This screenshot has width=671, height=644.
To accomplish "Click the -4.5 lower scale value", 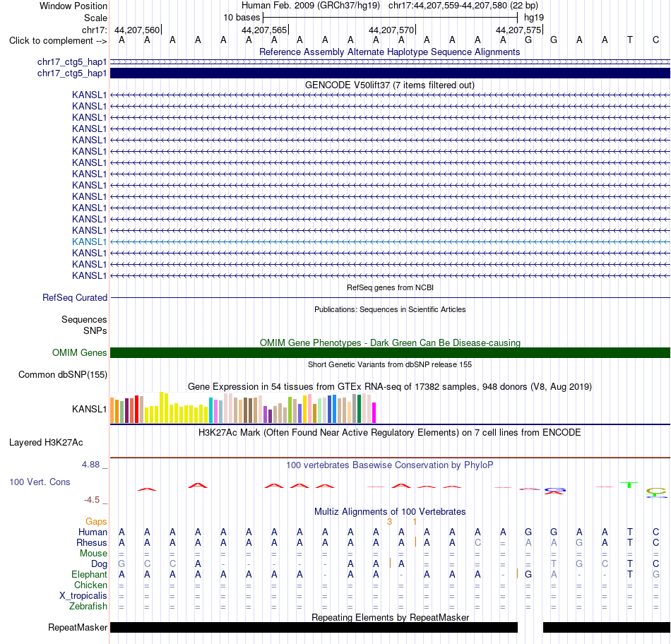I will pos(92,500).
